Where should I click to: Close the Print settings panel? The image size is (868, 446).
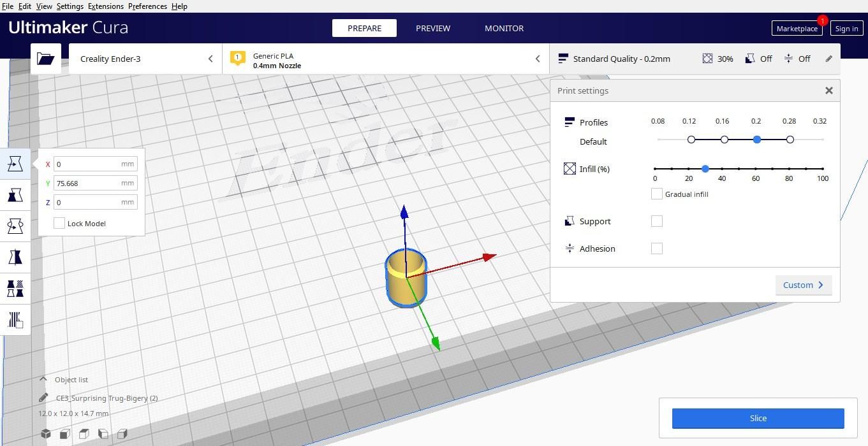tap(828, 90)
